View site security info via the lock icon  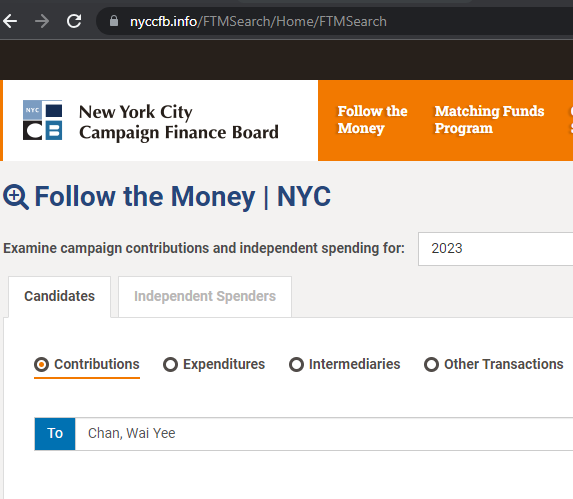[114, 21]
